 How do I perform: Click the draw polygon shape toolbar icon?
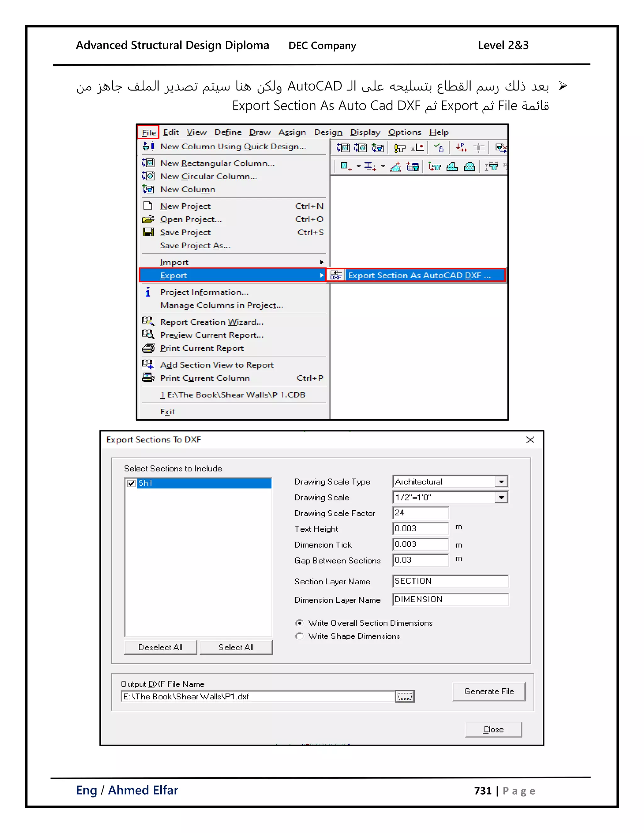395,167
